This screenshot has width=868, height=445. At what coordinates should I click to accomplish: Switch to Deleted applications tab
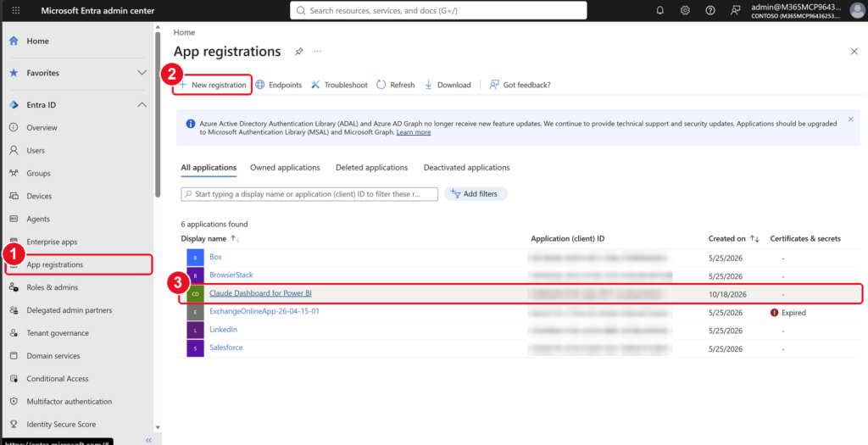pyautogui.click(x=371, y=167)
